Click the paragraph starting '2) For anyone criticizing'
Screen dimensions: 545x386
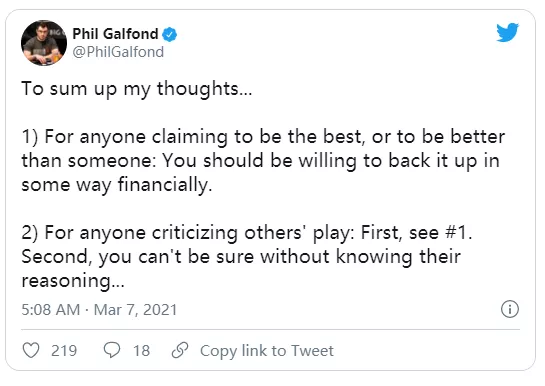pos(247,256)
